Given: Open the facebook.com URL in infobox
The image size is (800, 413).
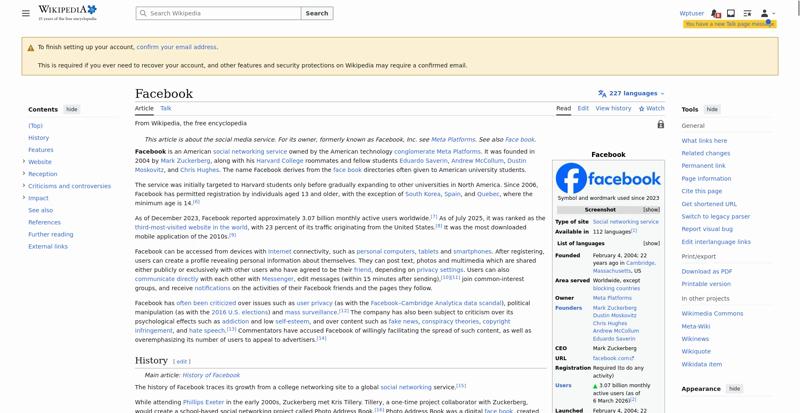Looking at the screenshot, I should tap(612, 358).
